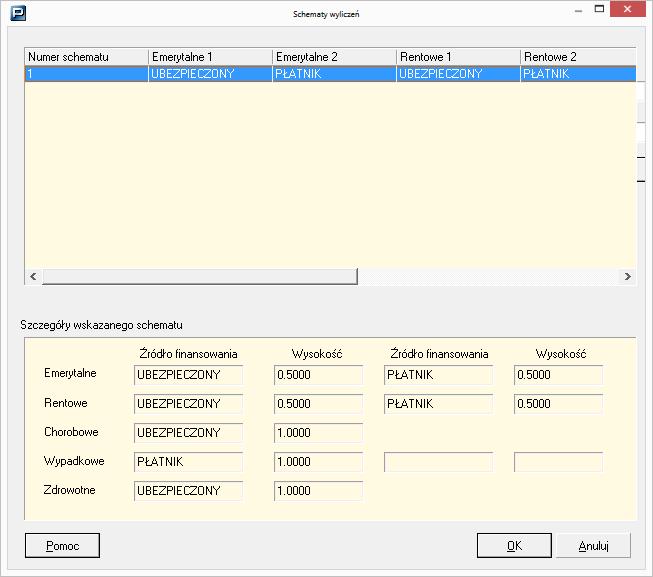The height and width of the screenshot is (577, 653).
Task: Click UBEZPIECZONY cell under Emerytalne 1
Action: click(210, 74)
